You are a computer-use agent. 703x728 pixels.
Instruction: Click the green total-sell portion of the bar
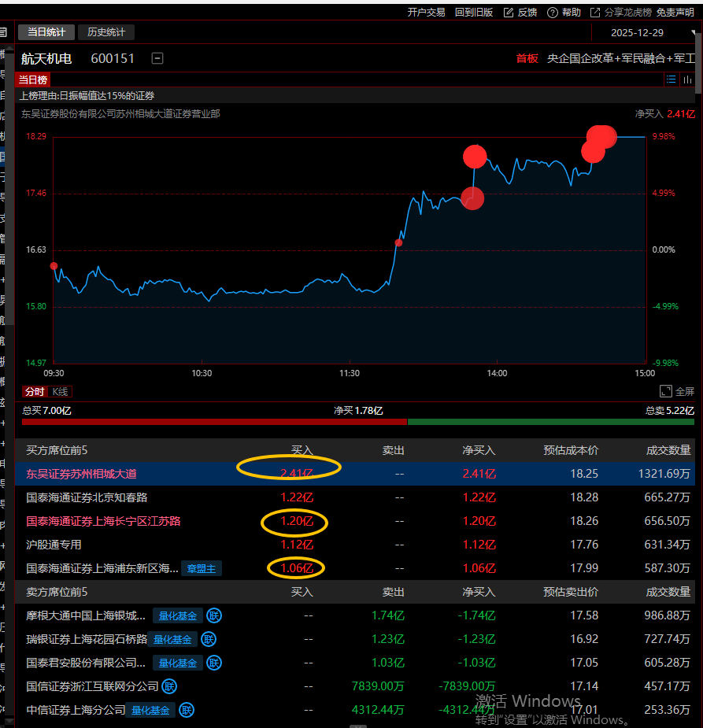coord(551,422)
